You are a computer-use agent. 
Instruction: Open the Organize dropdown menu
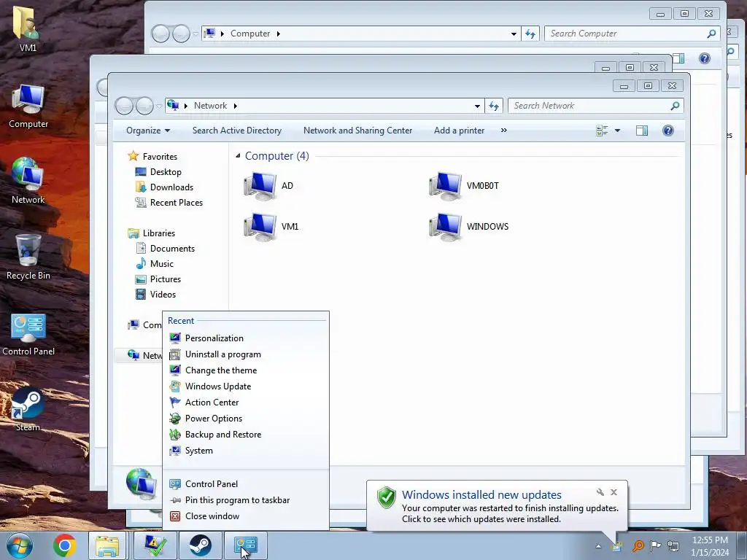(147, 131)
